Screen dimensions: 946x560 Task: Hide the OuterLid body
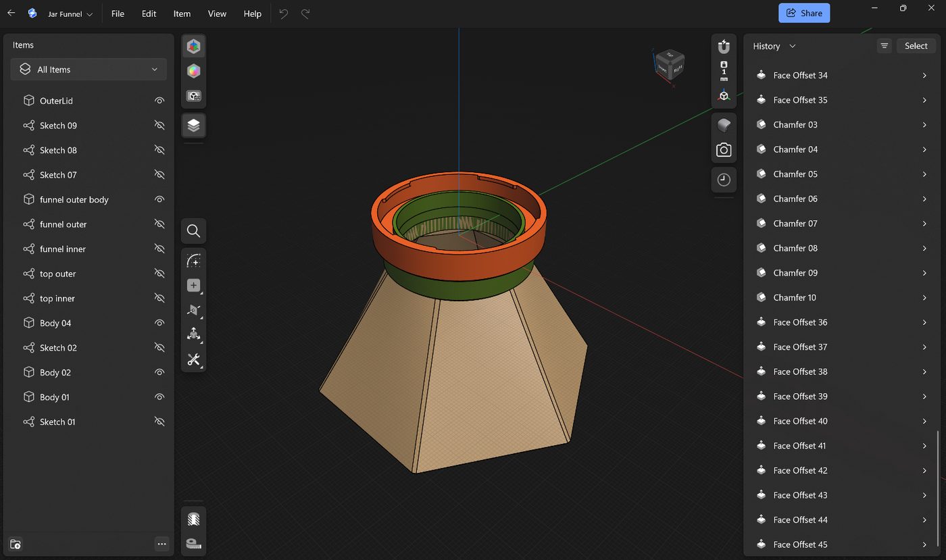159,101
